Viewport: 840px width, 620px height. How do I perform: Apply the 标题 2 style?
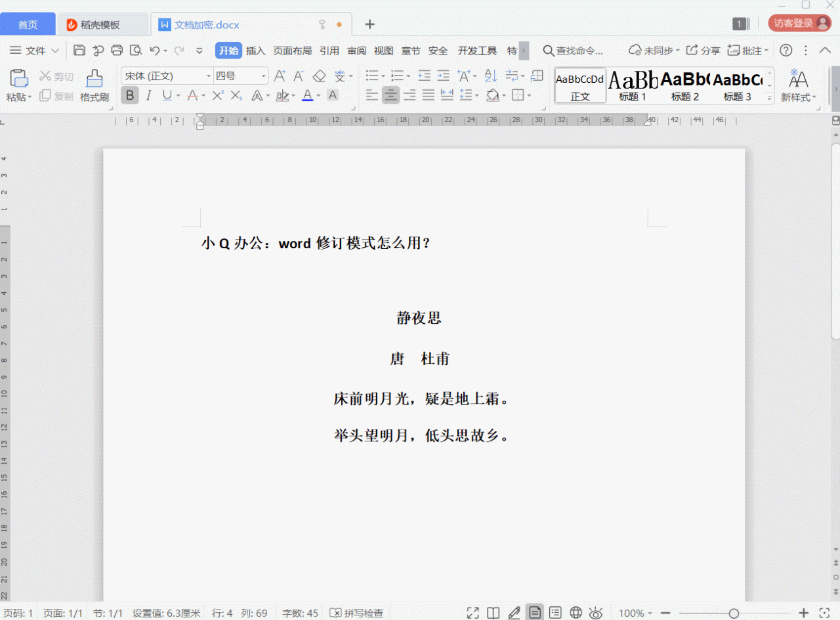click(x=685, y=85)
